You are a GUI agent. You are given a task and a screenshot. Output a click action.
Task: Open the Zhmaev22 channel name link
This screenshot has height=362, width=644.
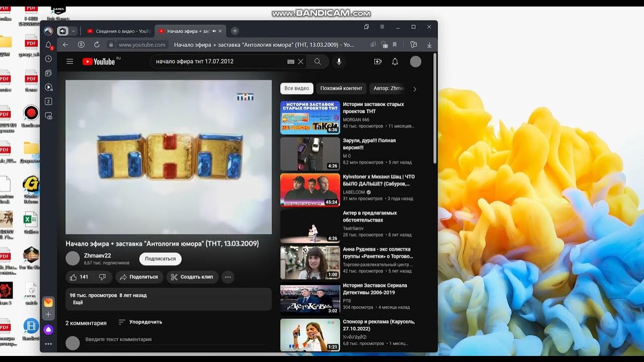tap(98, 255)
